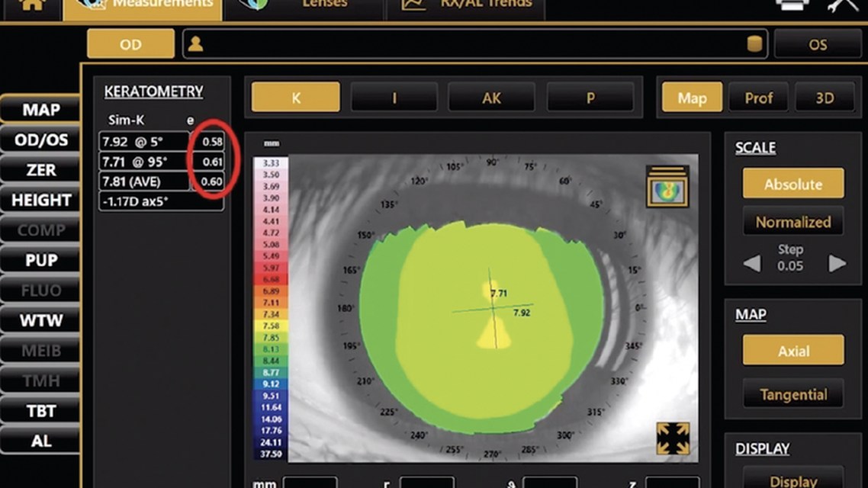Screen dimensions: 868x488
Task: Open WTW in the sidebar
Action: [41, 319]
